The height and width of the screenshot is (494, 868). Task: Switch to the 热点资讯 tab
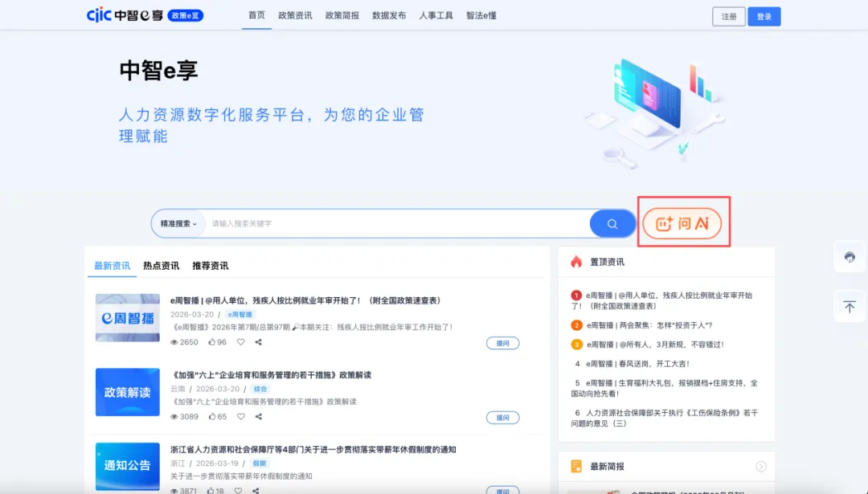pos(161,266)
